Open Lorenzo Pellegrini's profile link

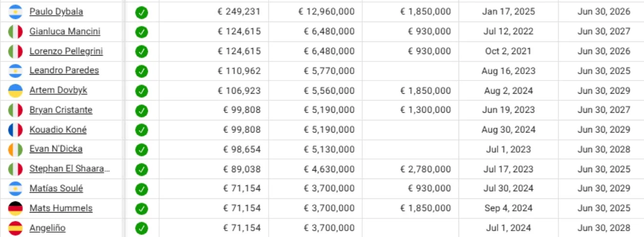[x=66, y=51]
